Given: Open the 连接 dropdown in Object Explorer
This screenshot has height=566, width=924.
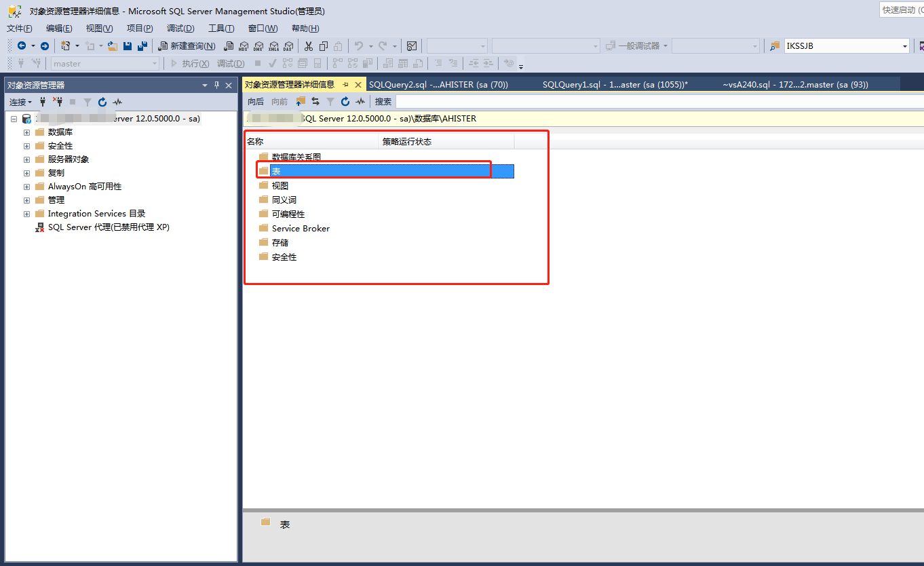Looking at the screenshot, I should (20, 102).
